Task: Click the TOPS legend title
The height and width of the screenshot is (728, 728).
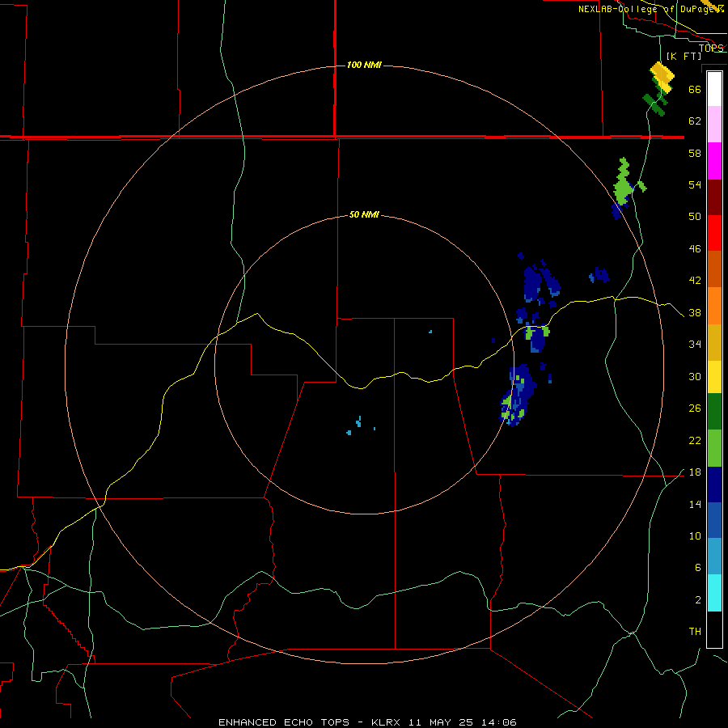Action: pyautogui.click(x=711, y=48)
